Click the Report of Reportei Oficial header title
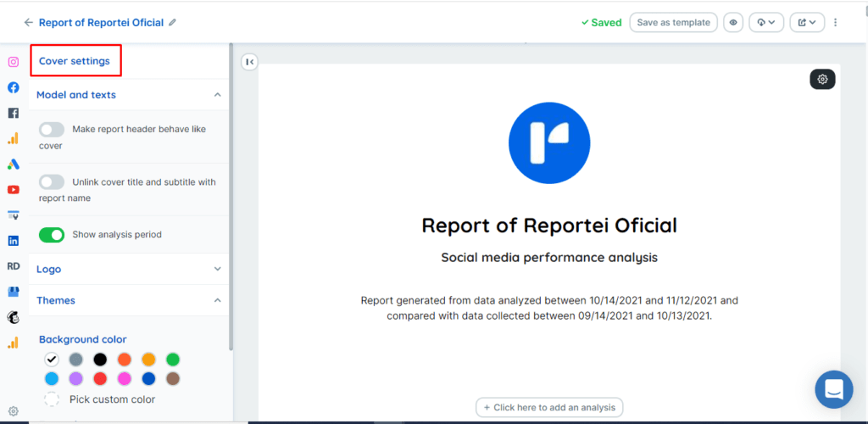 click(102, 23)
